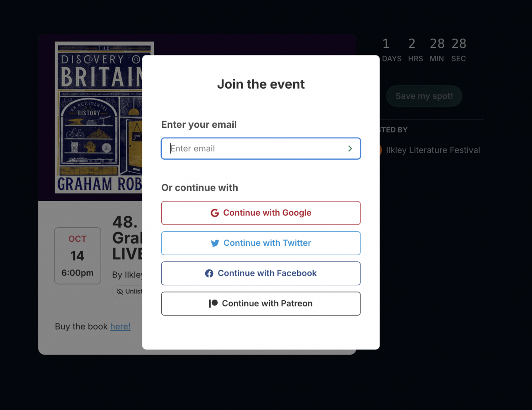Click the Join the event heading
Image resolution: width=532 pixels, height=410 pixels.
click(x=261, y=84)
